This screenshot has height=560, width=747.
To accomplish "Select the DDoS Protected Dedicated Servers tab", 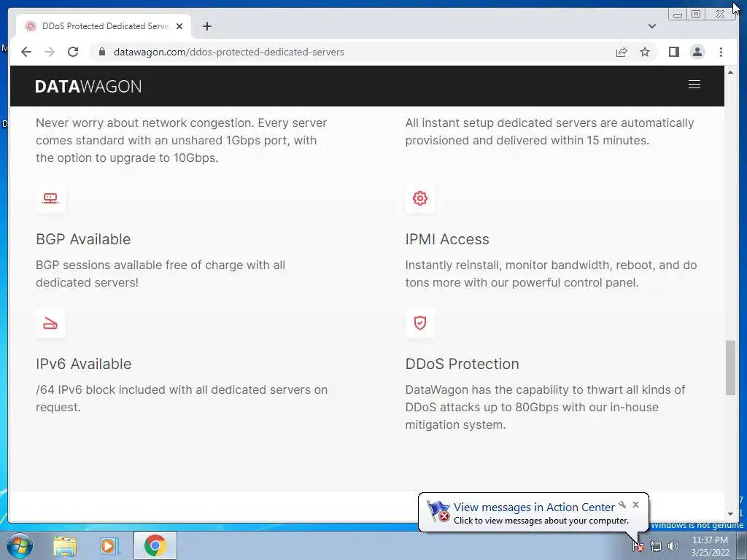I will click(104, 26).
